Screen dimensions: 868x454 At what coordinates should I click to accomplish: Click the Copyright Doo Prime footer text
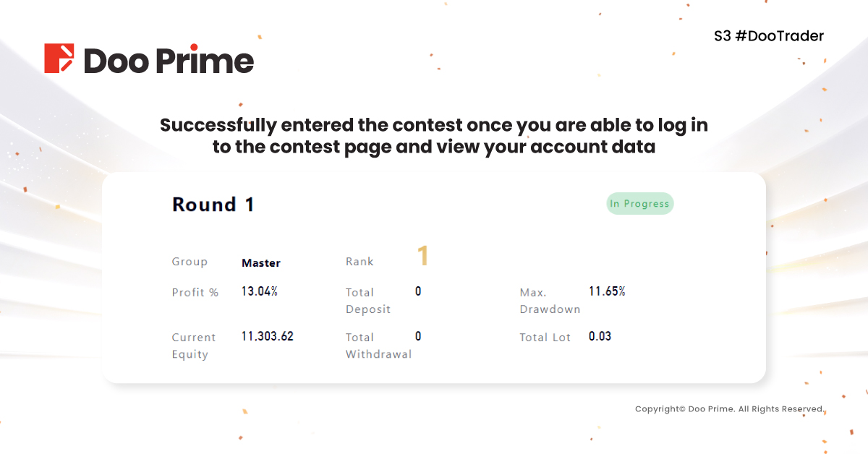click(729, 409)
